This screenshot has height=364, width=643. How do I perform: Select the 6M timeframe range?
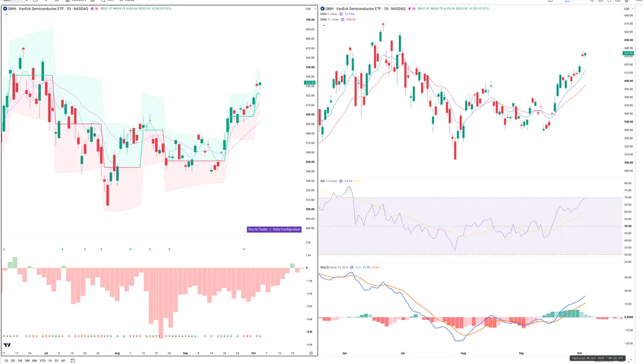[34, 361]
